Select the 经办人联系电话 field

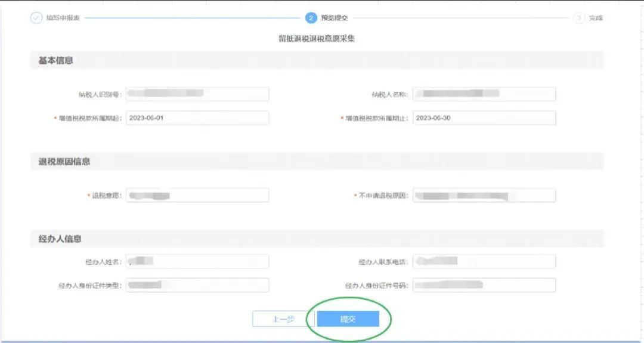(x=484, y=261)
